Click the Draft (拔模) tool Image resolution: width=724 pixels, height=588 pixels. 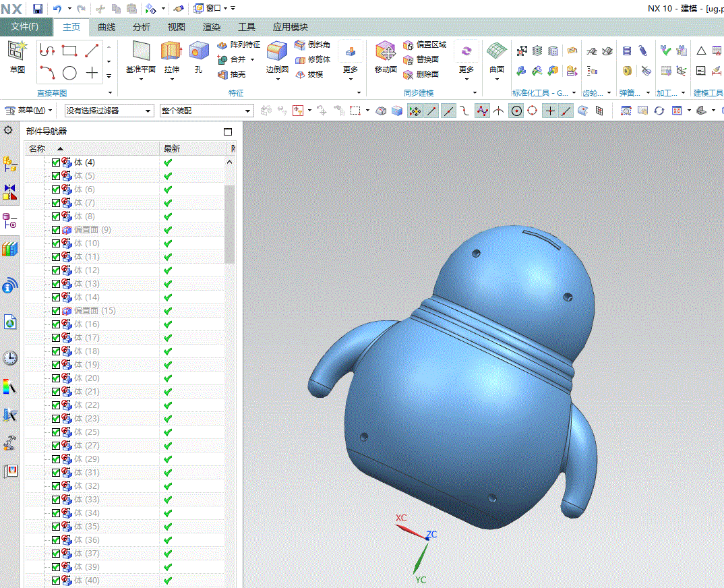coord(309,74)
